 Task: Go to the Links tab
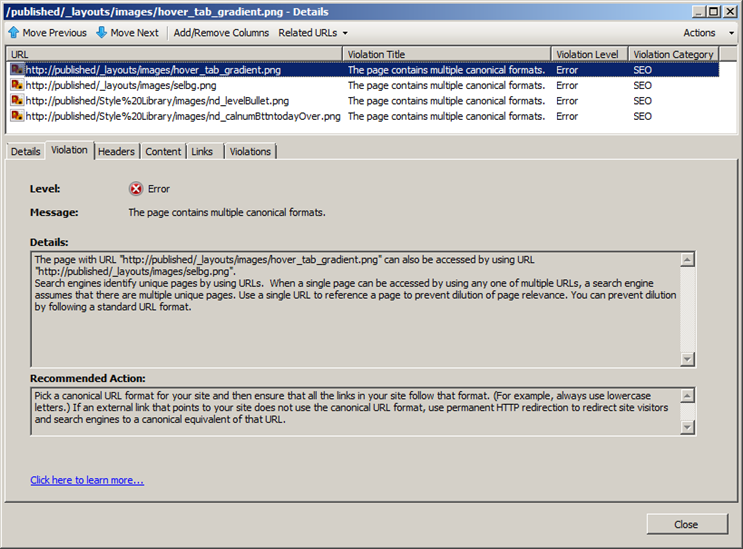(x=202, y=152)
